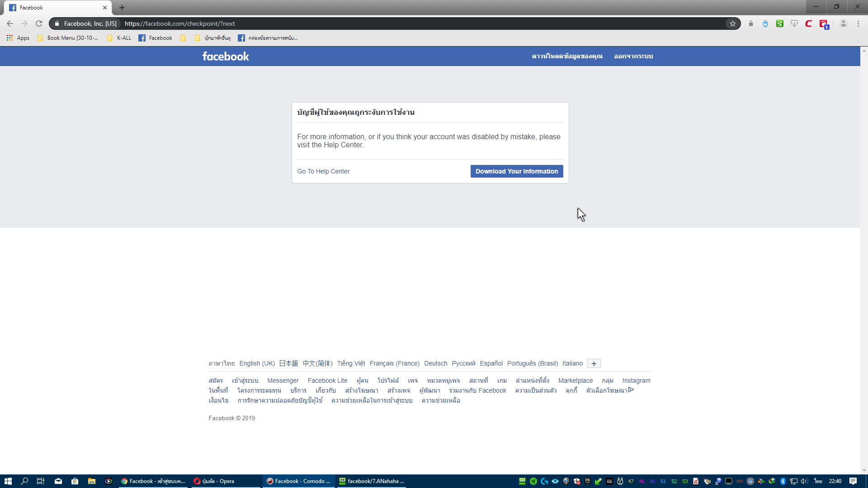This screenshot has width=868, height=488.
Task: Open Microsoft Store on the taskbar
Action: pos(75,481)
